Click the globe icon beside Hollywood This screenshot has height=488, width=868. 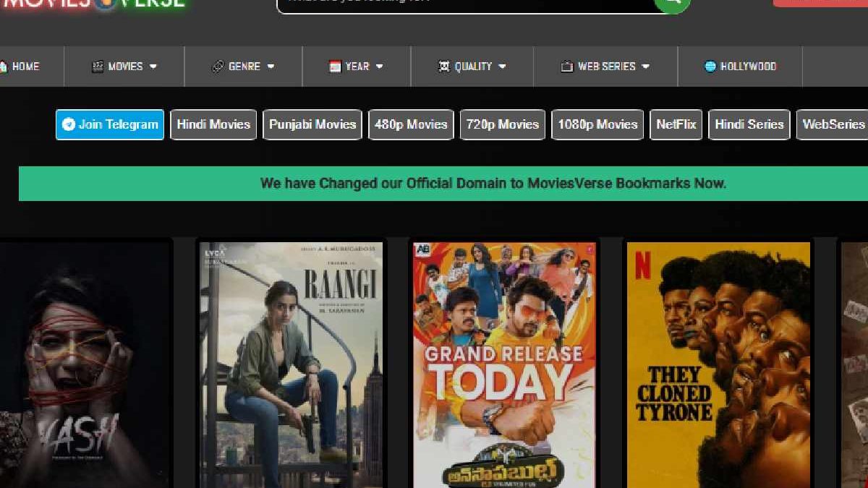pyautogui.click(x=710, y=67)
